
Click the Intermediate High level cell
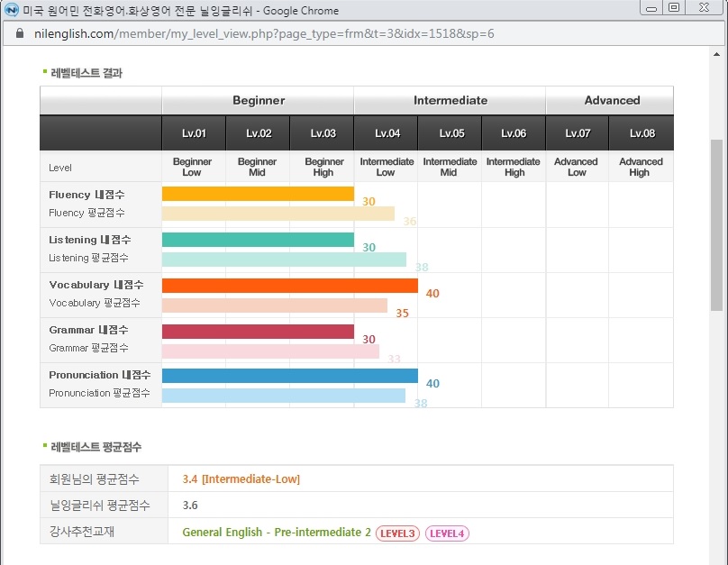(514, 167)
